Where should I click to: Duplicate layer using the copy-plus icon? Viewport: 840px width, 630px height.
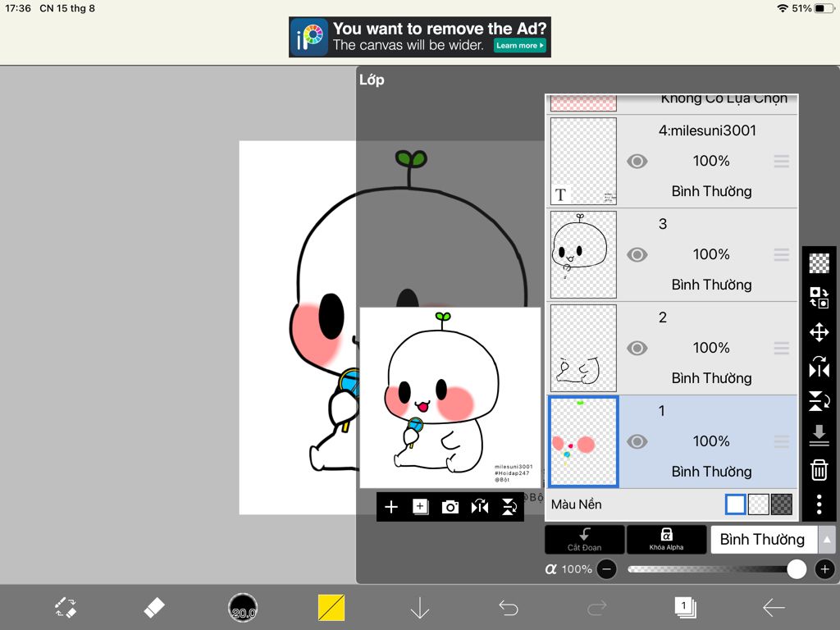click(421, 507)
